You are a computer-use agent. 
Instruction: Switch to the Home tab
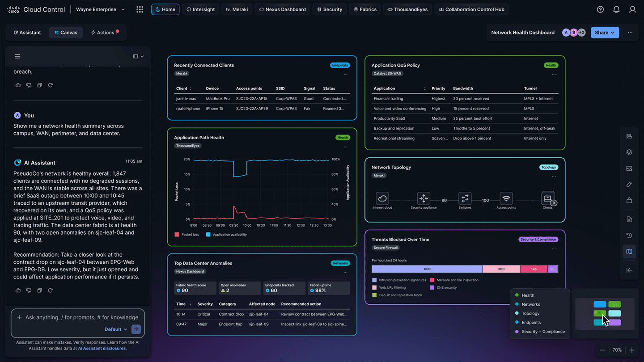165,9
